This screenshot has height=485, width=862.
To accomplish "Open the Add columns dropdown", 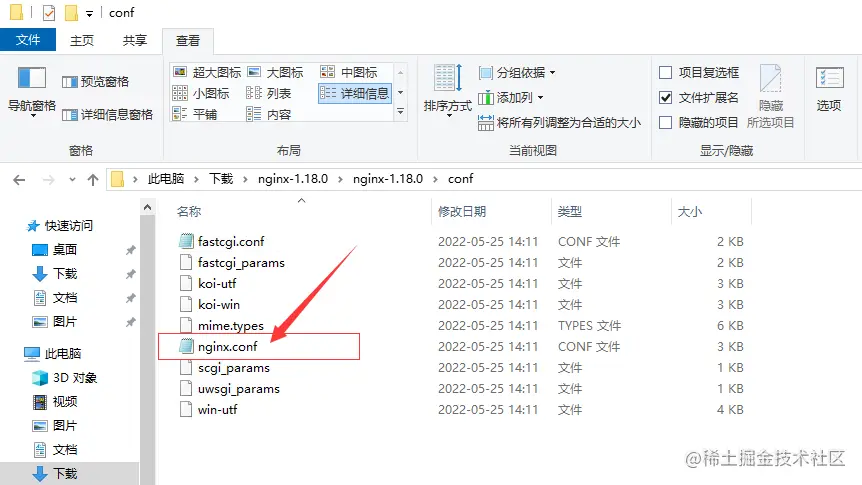I will 511,98.
